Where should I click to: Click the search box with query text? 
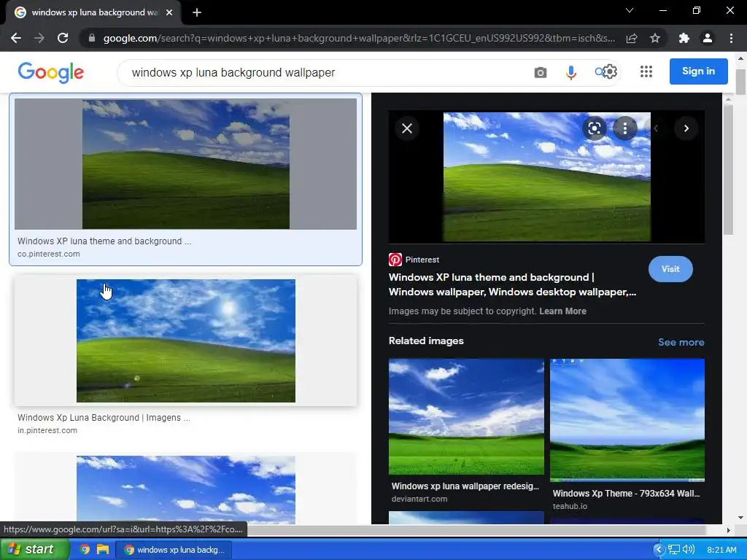pyautogui.click(x=324, y=72)
